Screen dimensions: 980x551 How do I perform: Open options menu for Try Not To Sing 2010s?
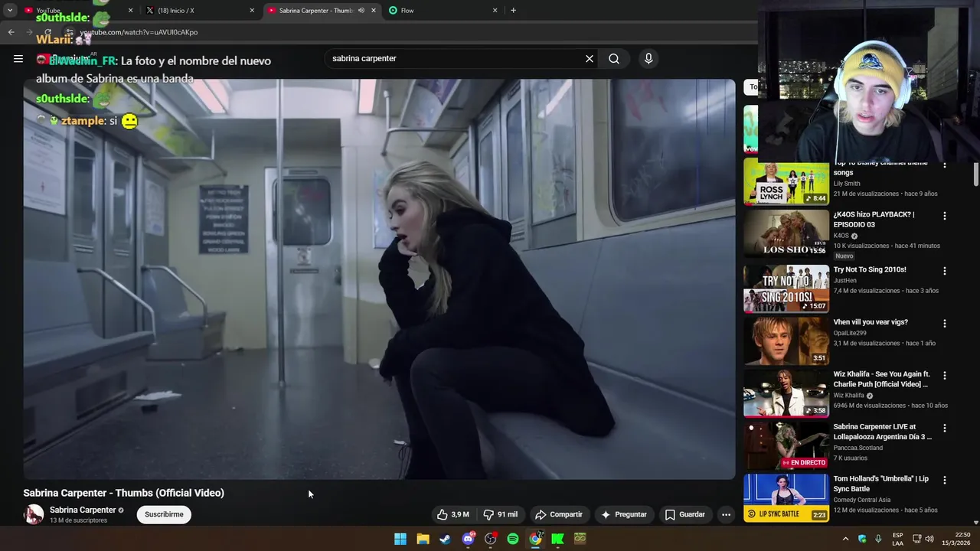945,271
